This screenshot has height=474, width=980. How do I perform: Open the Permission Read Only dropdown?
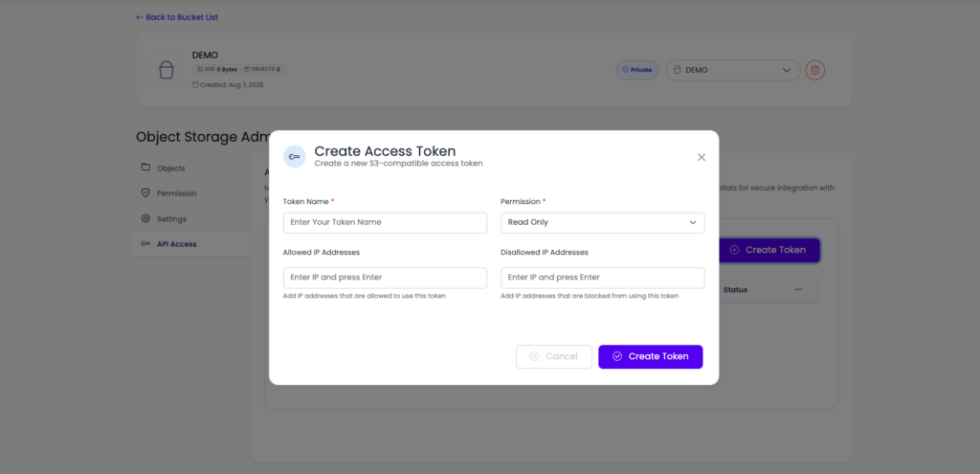coord(603,222)
